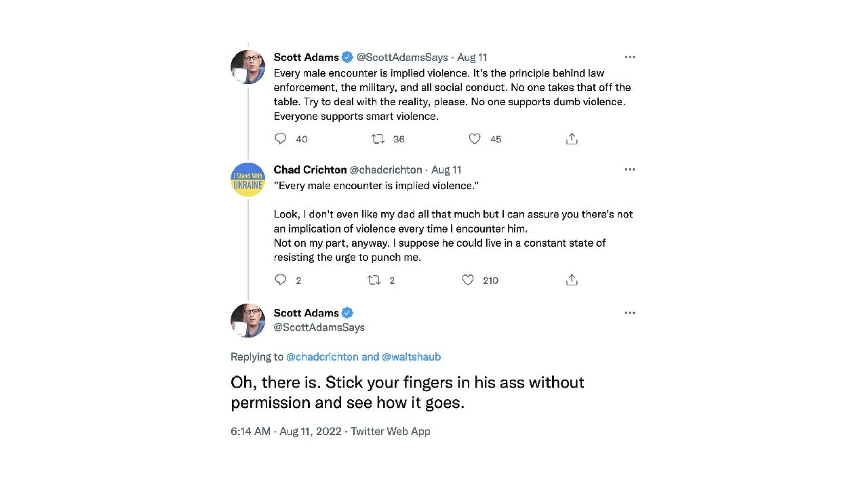The width and height of the screenshot is (868, 488).
Task: Share Chad Crichton's tweet
Action: click(x=572, y=280)
